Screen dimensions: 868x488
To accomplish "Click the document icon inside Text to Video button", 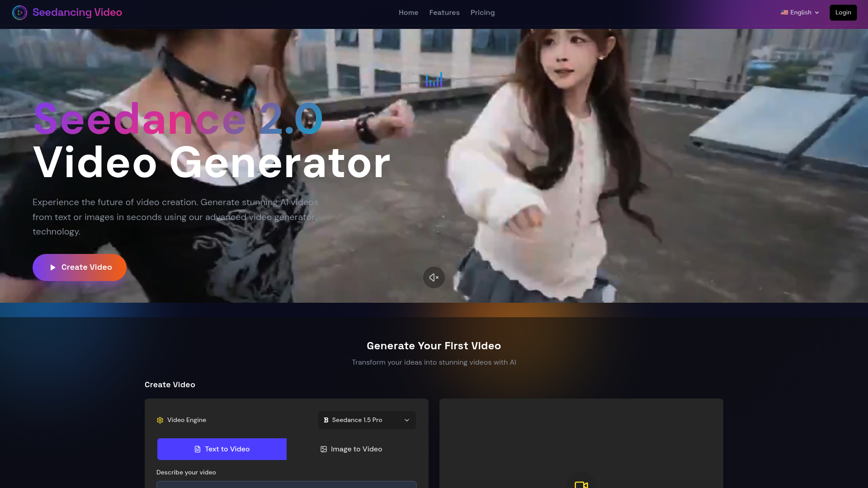I will [x=198, y=449].
